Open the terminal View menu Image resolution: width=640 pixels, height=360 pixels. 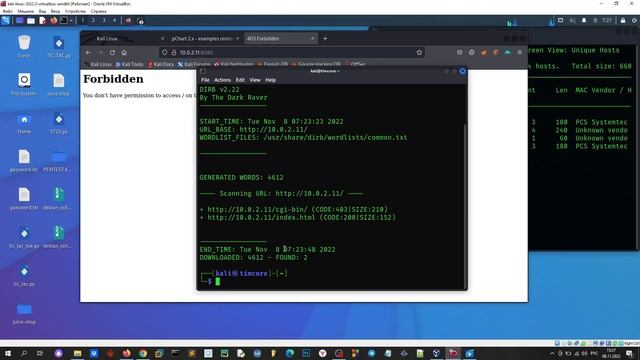click(x=255, y=80)
